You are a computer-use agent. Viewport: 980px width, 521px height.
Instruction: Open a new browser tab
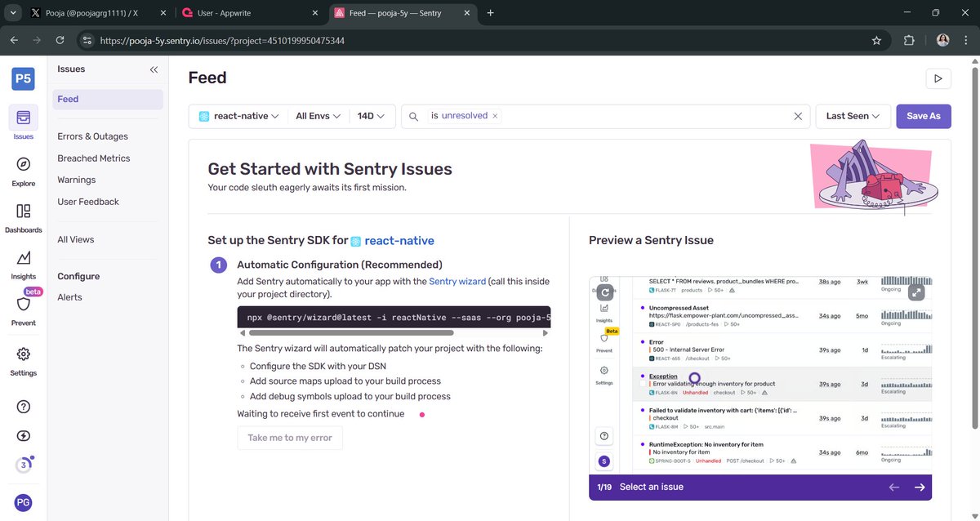coord(491,13)
